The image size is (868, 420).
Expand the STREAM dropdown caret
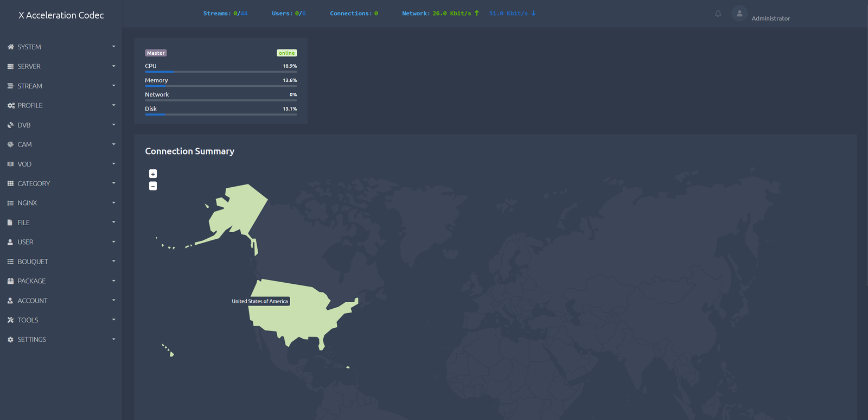pyautogui.click(x=113, y=86)
